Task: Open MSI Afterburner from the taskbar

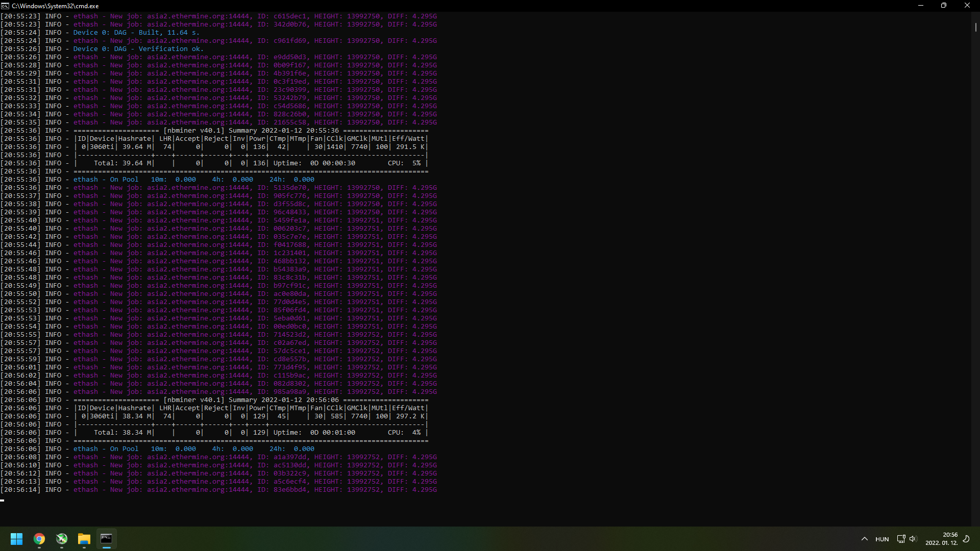Action: [62, 539]
